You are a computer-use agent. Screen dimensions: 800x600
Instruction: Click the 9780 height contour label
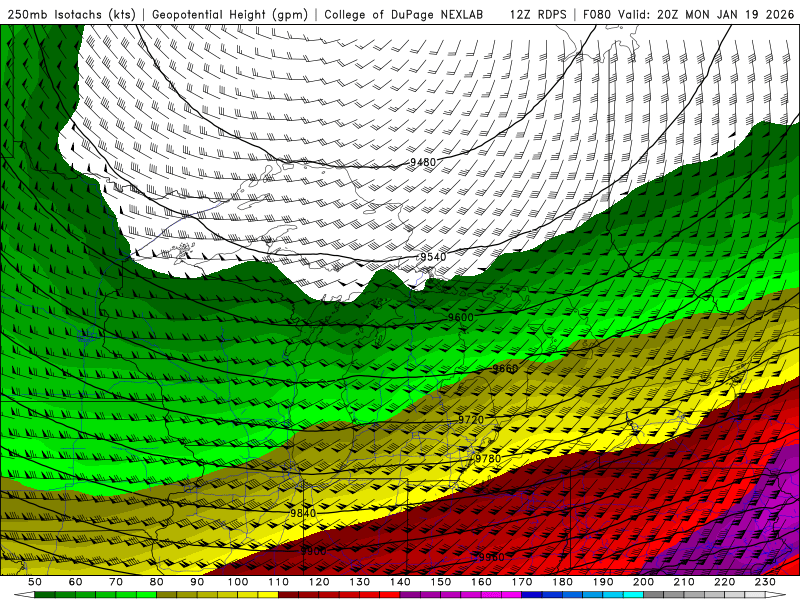488,459
